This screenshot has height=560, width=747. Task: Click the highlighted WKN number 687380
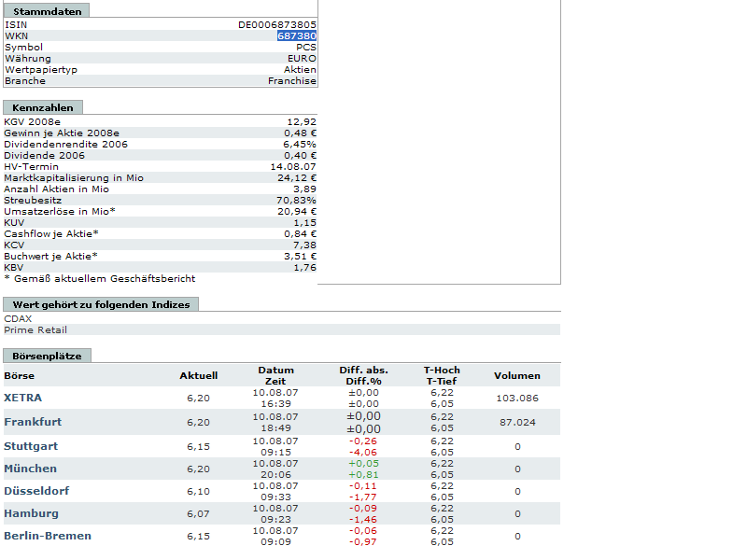click(x=297, y=35)
